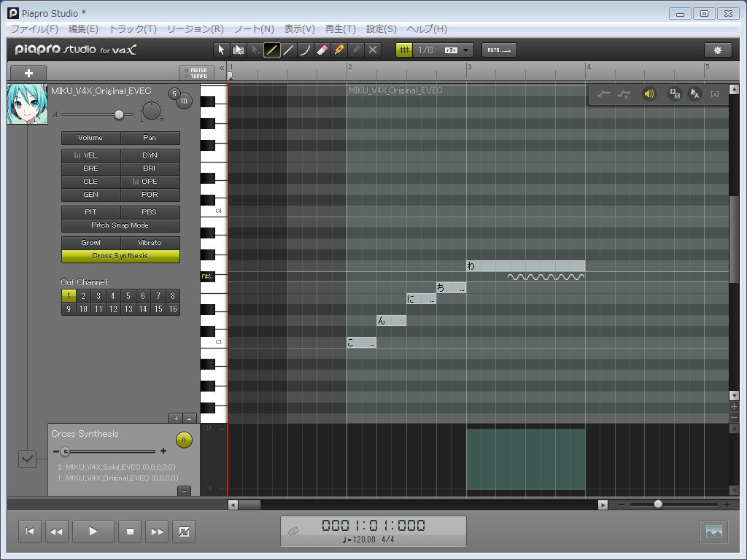The height and width of the screenshot is (560, 747).
Task: Select the BRE parameter
Action: click(90, 168)
